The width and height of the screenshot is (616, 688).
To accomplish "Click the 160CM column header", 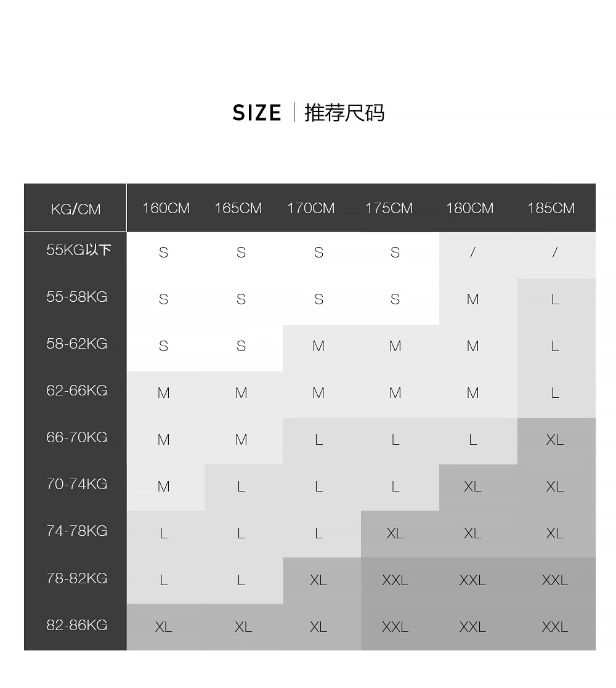I will [166, 208].
